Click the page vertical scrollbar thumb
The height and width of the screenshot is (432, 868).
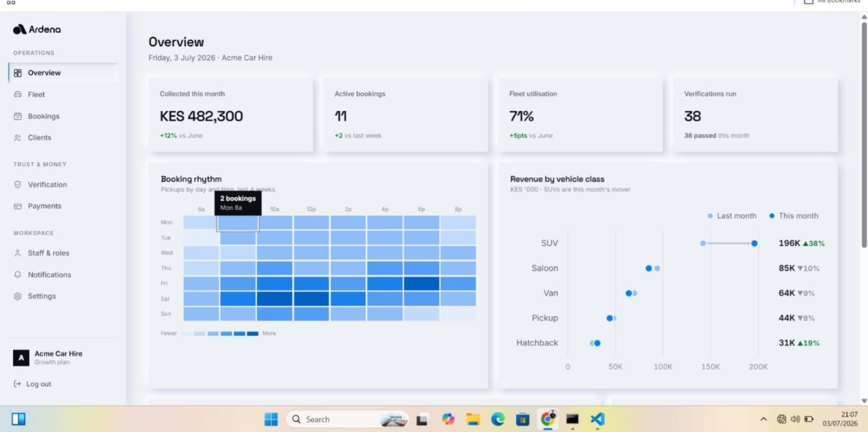tap(864, 135)
